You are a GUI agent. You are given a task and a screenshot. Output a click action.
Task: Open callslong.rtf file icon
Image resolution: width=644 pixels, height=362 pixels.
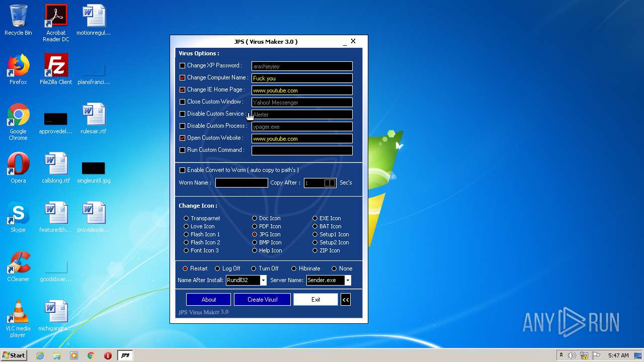pos(56,168)
